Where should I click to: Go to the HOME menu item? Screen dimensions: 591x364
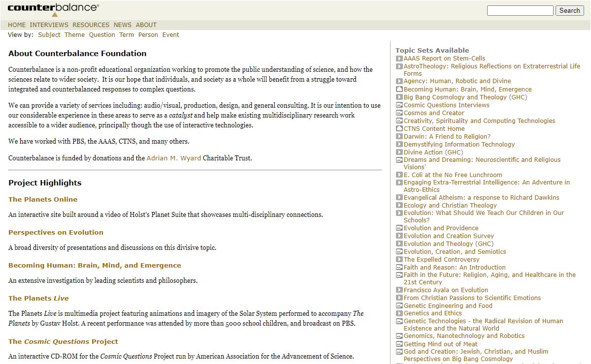17,25
